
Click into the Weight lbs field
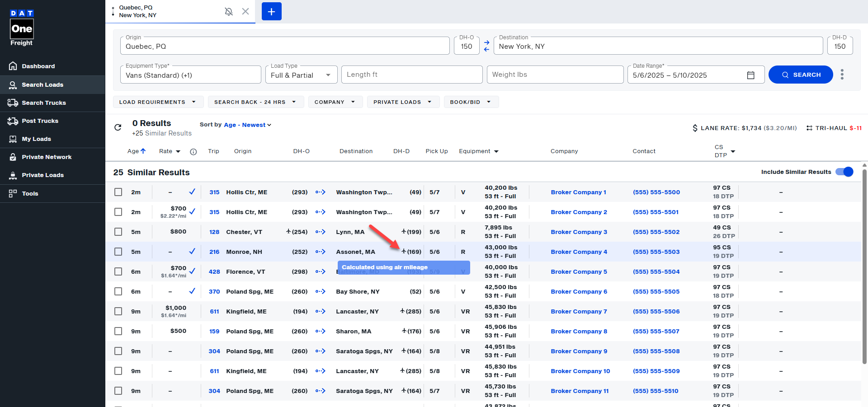[555, 75]
